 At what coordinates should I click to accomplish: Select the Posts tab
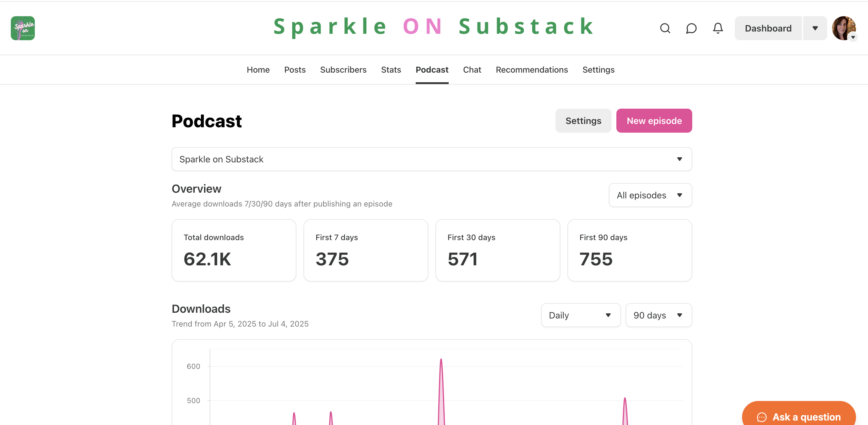(x=295, y=70)
